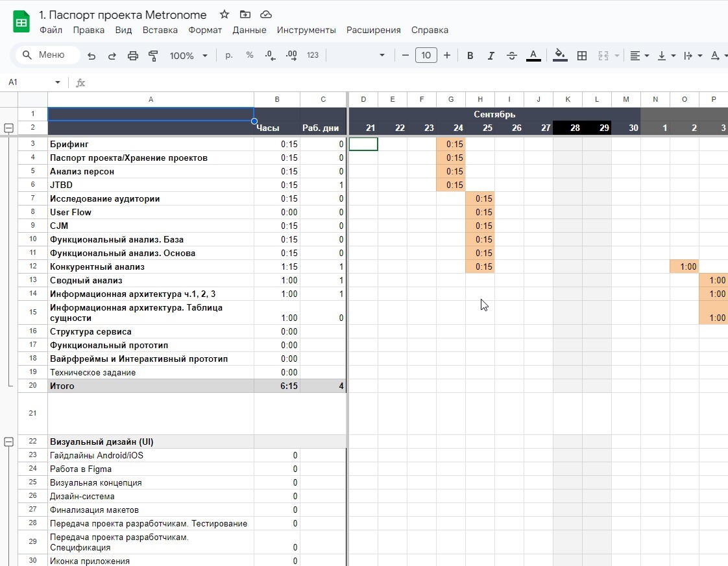728x566 pixels.
Task: Select the Конкурентный анализ cell
Action: [151, 266]
